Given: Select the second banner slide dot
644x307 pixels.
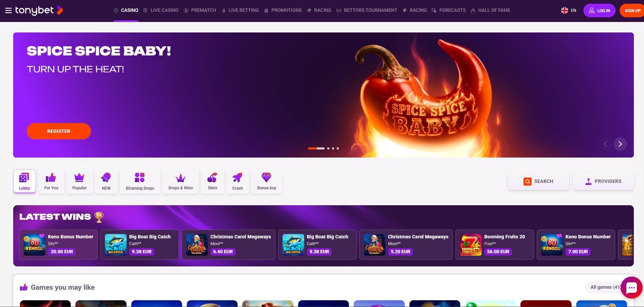Looking at the screenshot, I should [328, 148].
